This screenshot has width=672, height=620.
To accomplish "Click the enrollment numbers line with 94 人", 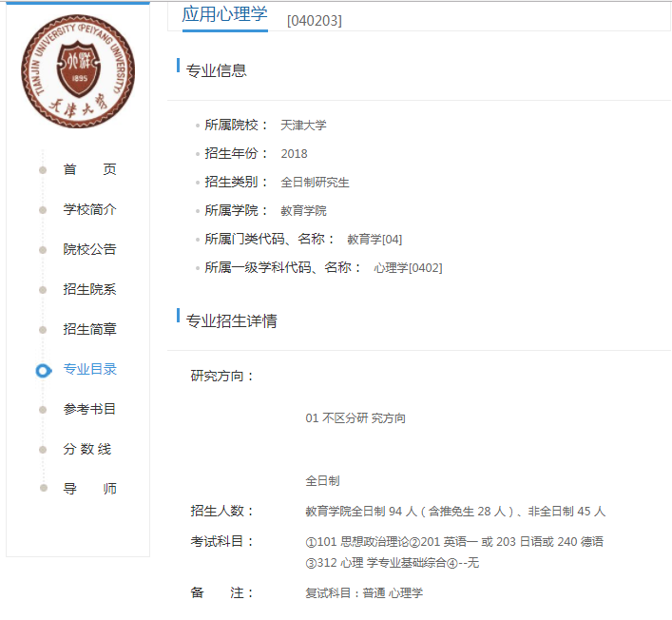I will [455, 511].
